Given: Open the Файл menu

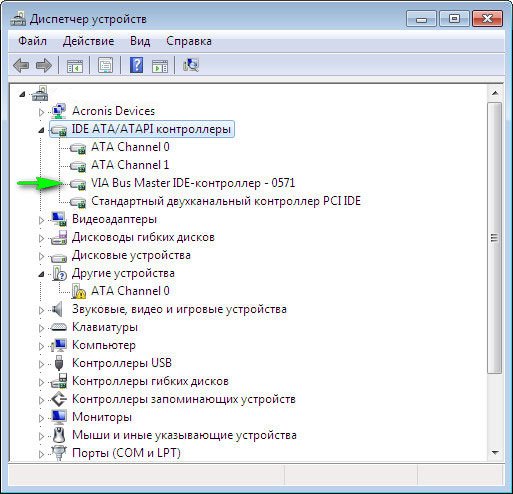Looking at the screenshot, I should point(32,41).
